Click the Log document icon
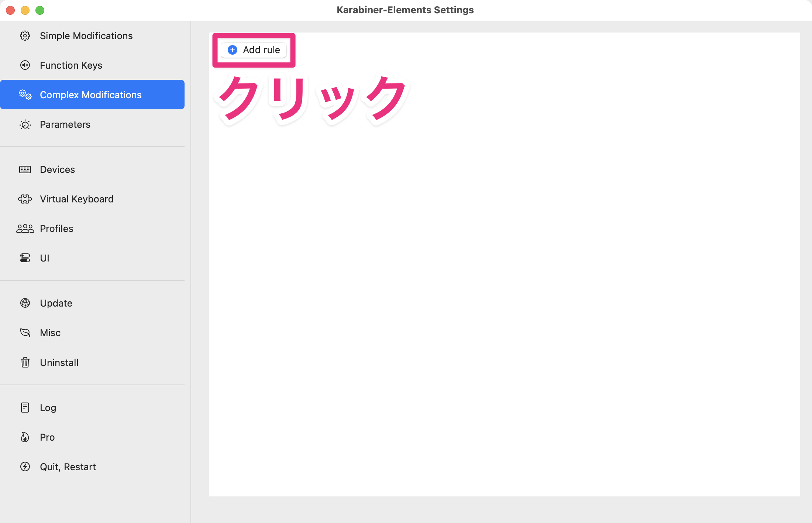This screenshot has width=812, height=523. (x=25, y=407)
